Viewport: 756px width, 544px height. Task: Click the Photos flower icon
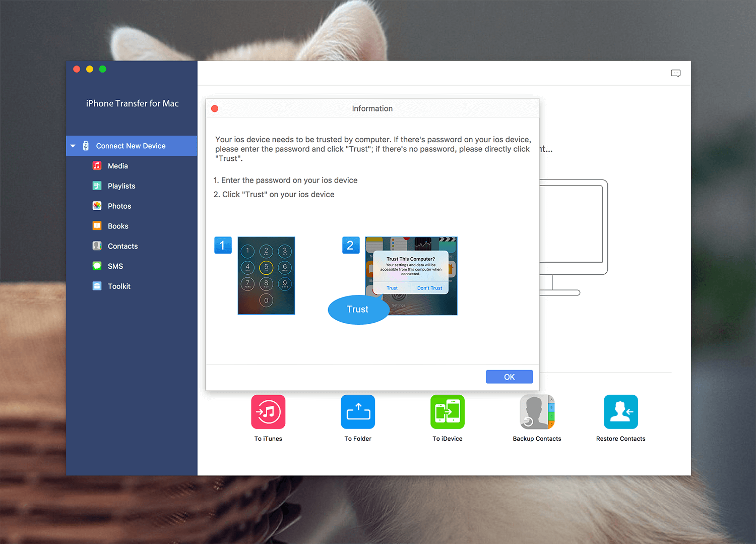pos(97,206)
